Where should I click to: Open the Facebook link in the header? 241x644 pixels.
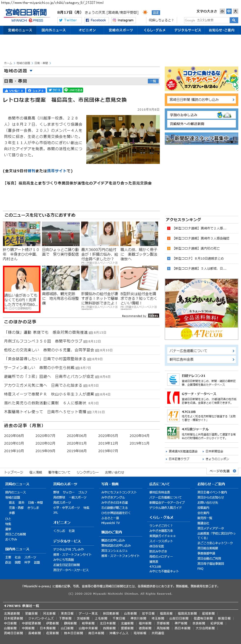(96, 20)
